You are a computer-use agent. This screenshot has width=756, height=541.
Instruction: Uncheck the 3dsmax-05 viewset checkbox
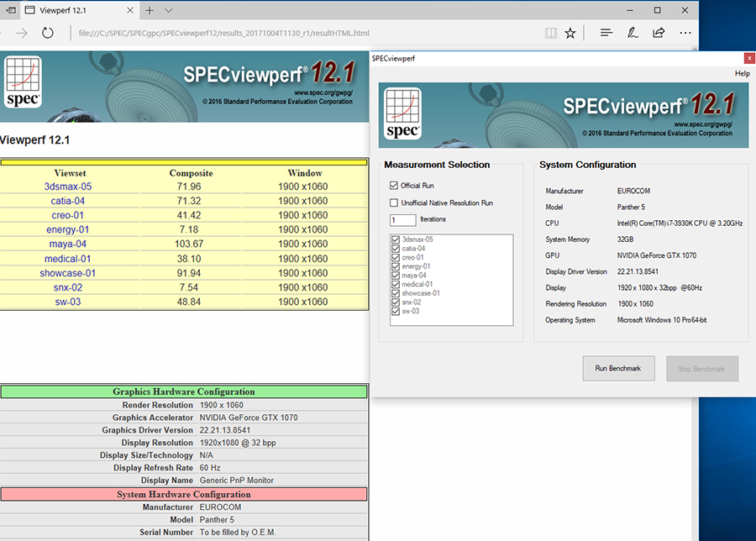396,240
